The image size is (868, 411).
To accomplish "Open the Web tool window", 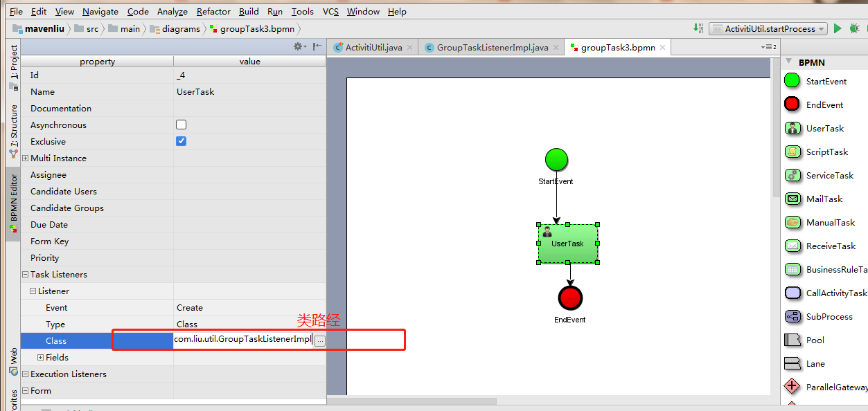I will click(13, 360).
